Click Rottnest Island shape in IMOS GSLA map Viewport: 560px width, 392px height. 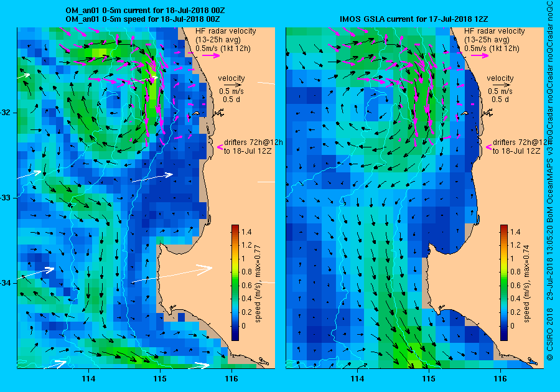464,113
